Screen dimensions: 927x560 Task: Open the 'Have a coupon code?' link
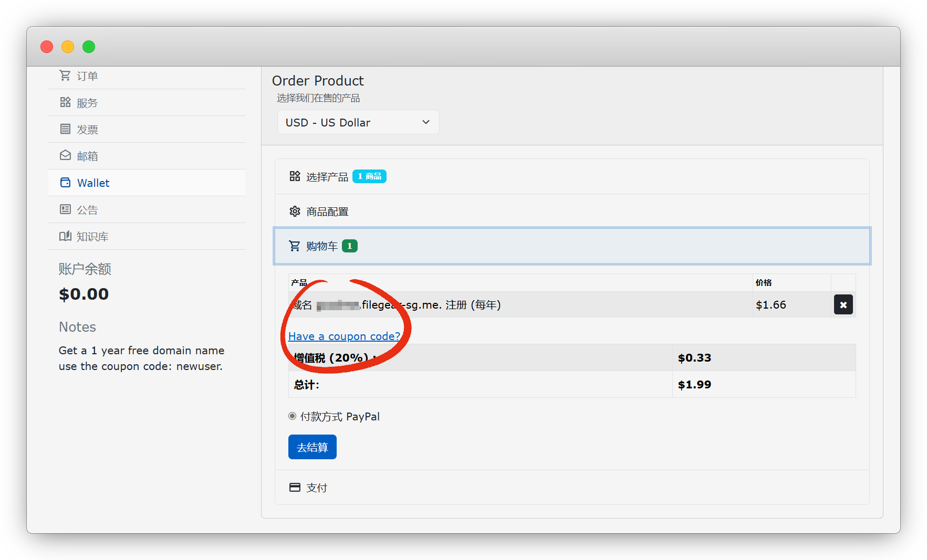click(x=344, y=336)
